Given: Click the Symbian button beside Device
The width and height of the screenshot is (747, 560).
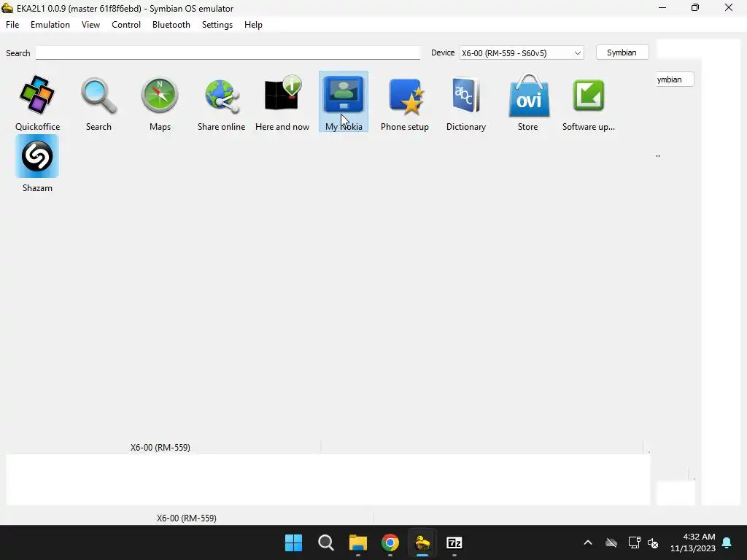Looking at the screenshot, I should [x=622, y=52].
